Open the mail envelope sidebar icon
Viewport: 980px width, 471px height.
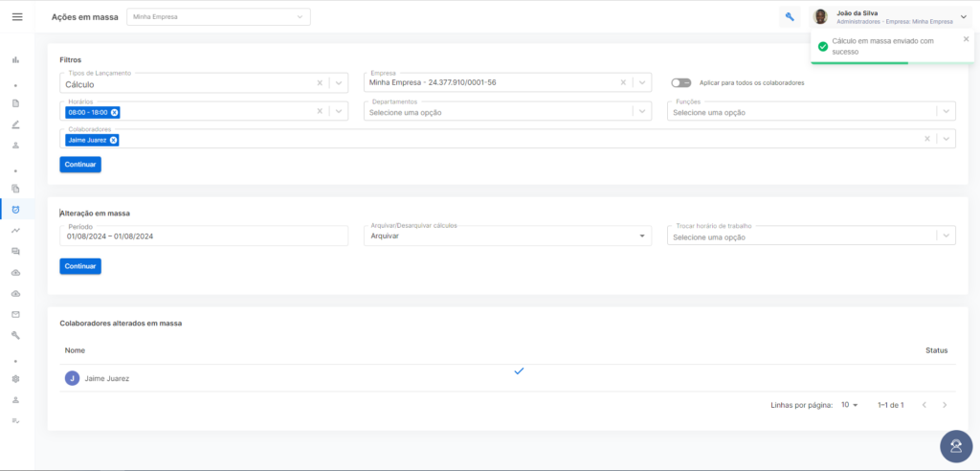pos(15,314)
